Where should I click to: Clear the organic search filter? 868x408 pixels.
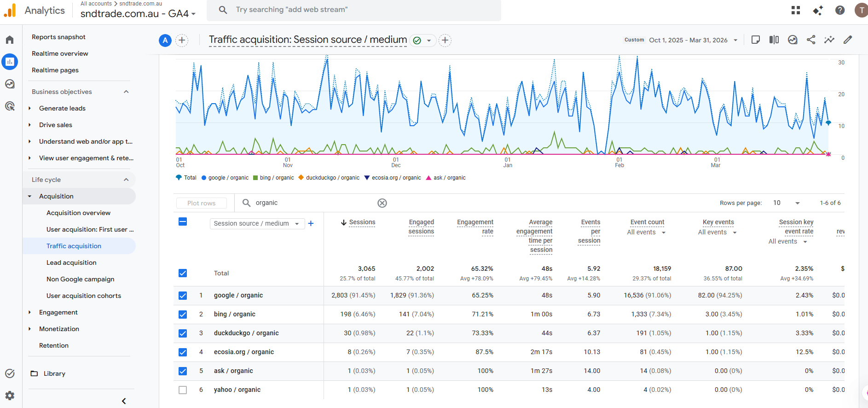click(x=382, y=203)
